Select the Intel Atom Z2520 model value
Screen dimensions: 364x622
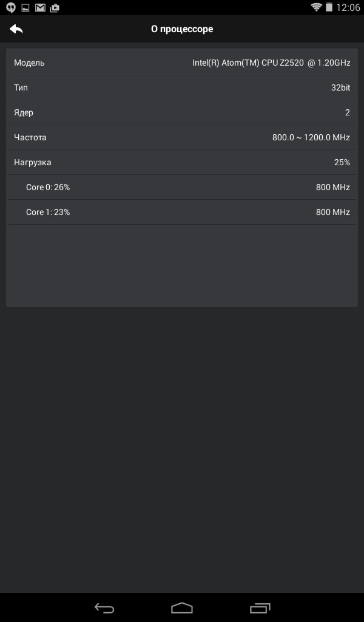coord(271,63)
